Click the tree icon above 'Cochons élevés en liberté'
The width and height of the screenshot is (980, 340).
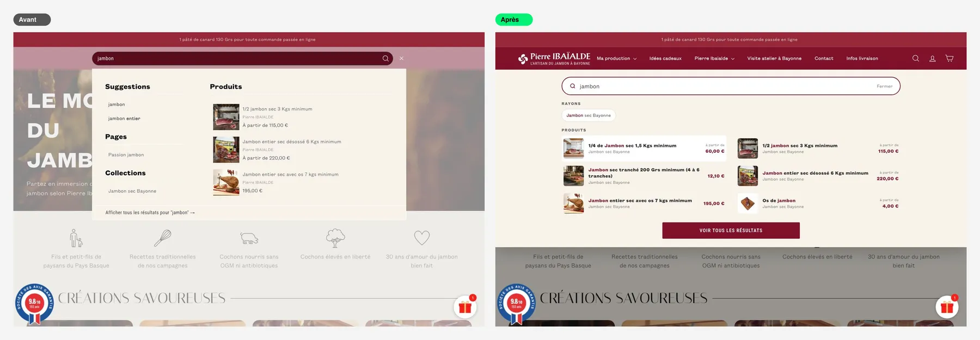[x=335, y=238]
